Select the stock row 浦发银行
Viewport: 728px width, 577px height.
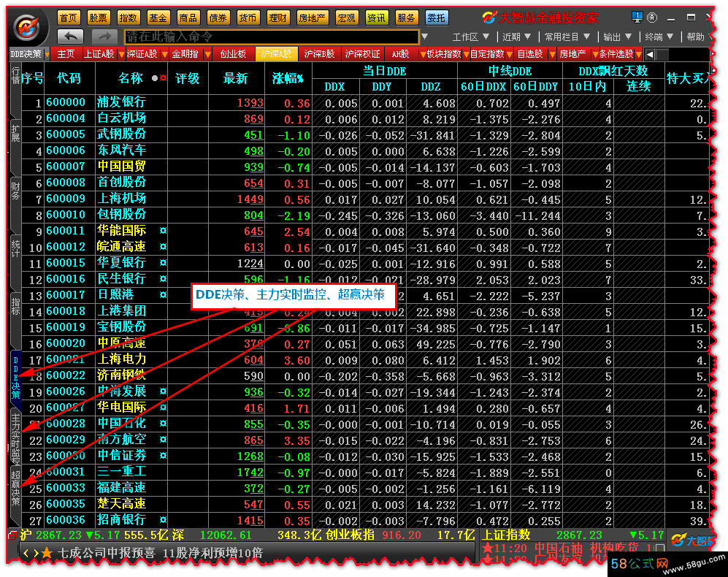[364, 103]
